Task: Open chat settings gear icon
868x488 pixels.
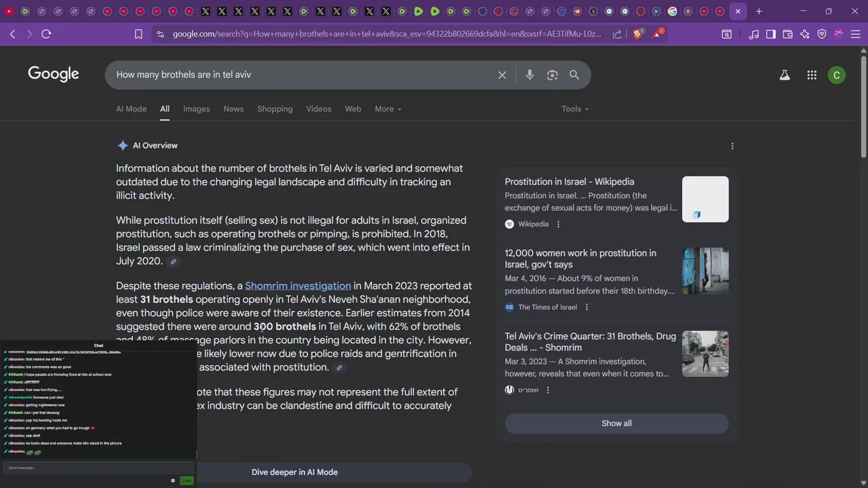Action: point(173,481)
